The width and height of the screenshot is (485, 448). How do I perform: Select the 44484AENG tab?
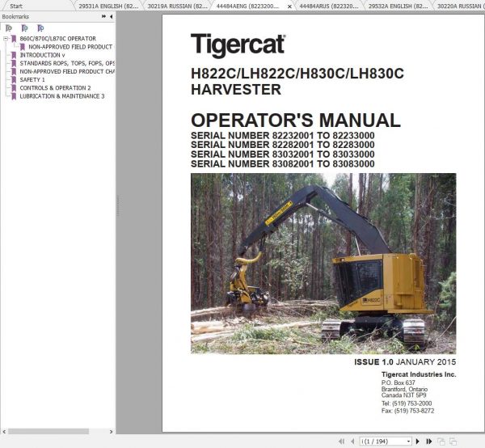[247, 6]
